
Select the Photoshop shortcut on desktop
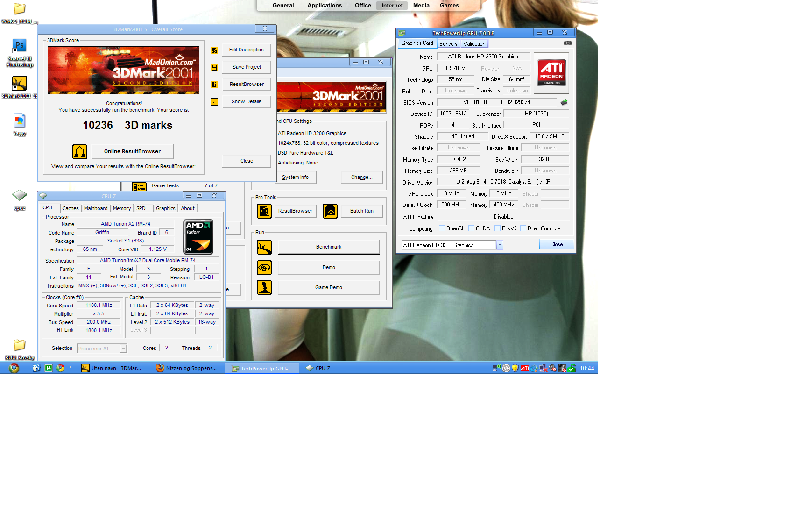coord(19,53)
